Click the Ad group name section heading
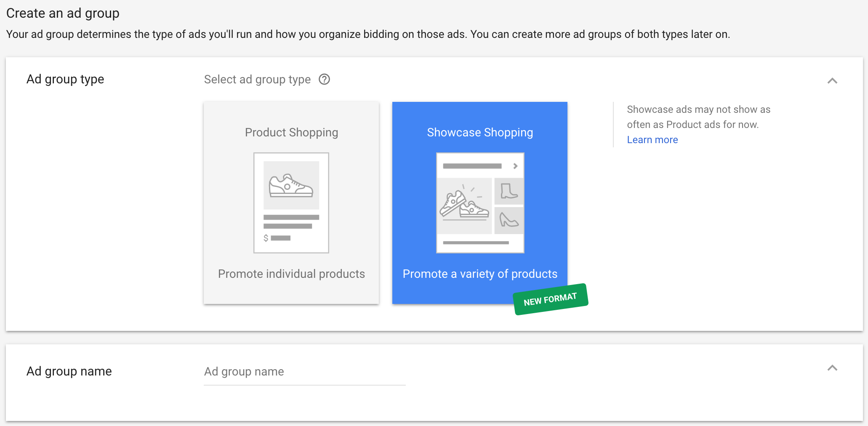Viewport: 868px width, 426px height. [69, 371]
